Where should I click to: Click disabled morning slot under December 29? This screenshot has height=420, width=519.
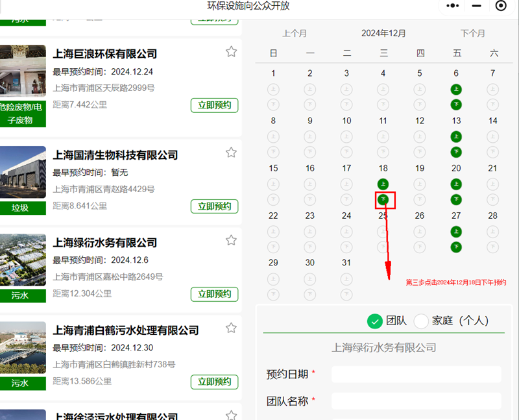click(x=273, y=279)
